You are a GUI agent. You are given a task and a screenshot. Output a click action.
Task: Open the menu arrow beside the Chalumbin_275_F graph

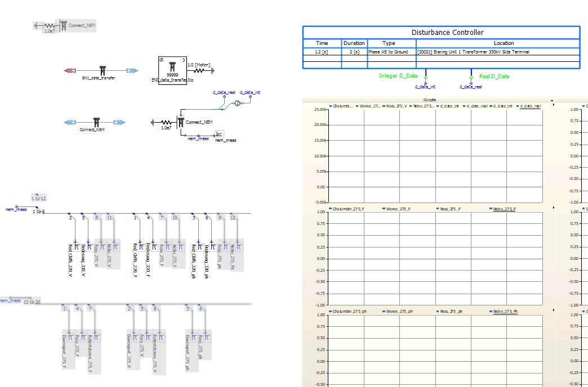coord(554,208)
